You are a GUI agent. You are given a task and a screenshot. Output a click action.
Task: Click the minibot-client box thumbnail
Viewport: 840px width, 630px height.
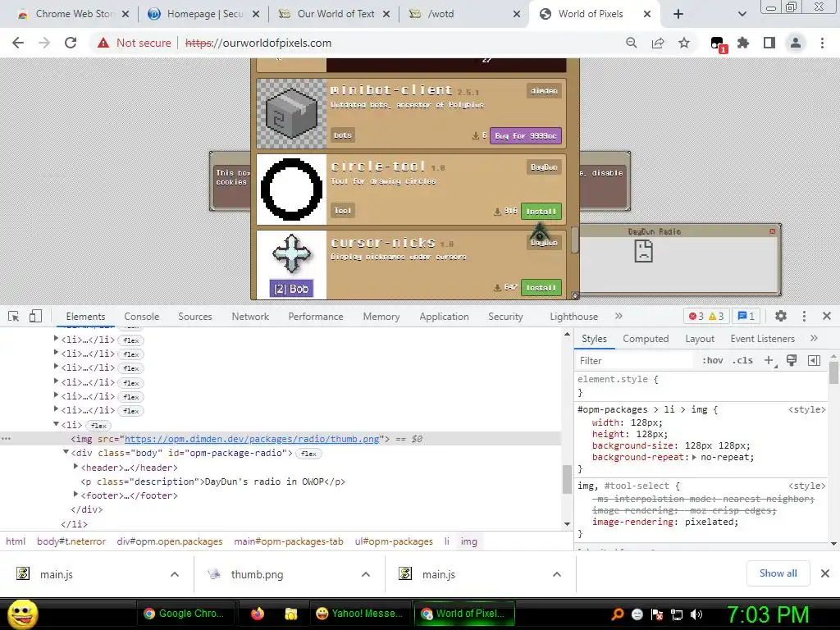coord(291,113)
